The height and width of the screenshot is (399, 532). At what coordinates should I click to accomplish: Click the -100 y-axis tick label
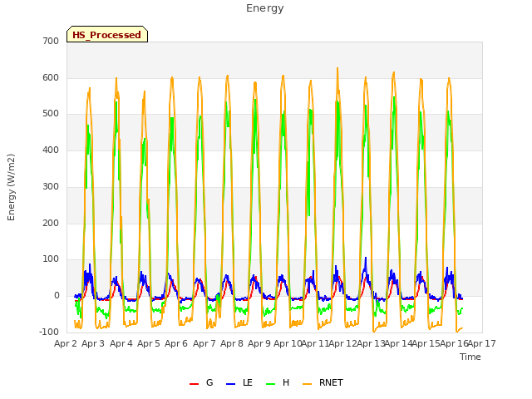pos(49,332)
